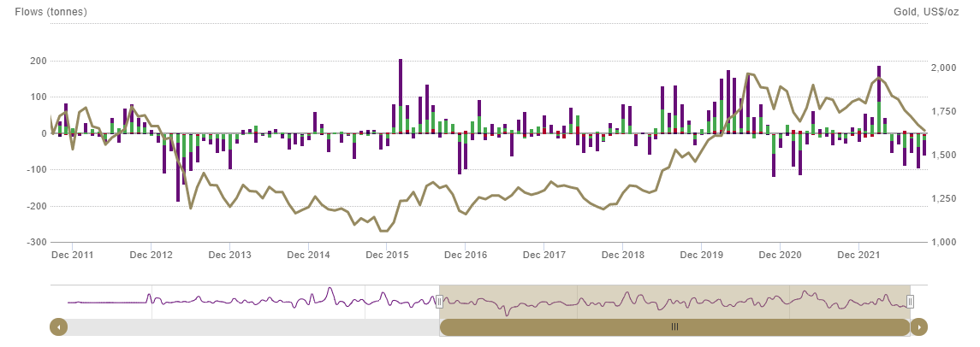980x347 pixels.
Task: Click the Dec 2018 x-axis label
Action: coord(622,255)
